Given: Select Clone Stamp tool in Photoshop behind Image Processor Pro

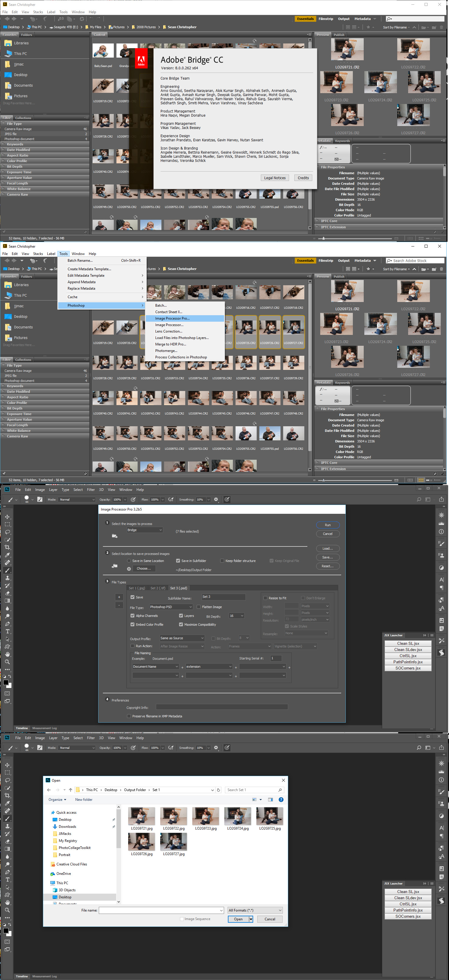Looking at the screenshot, I should pos(7,578).
